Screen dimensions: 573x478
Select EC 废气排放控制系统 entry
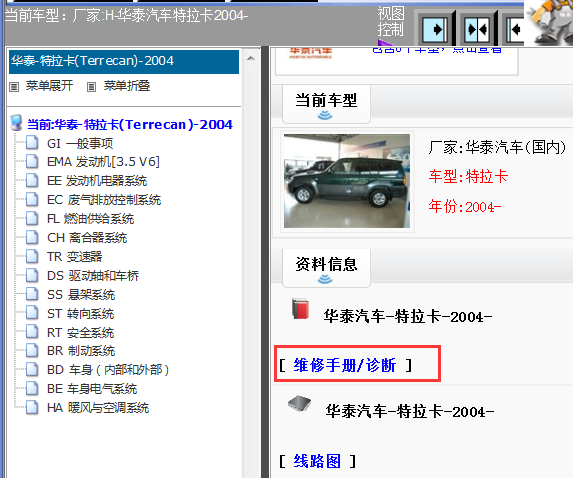coord(104,200)
